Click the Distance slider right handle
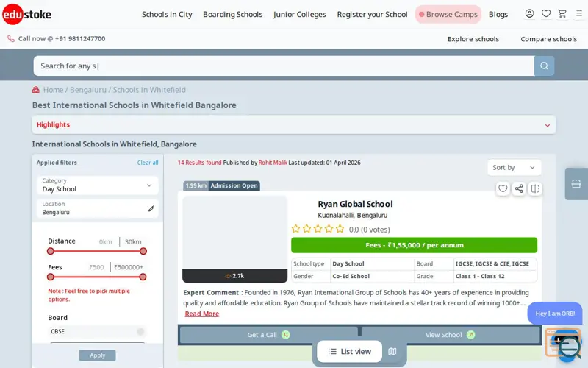Image resolution: width=588 pixels, height=368 pixels. (143, 251)
